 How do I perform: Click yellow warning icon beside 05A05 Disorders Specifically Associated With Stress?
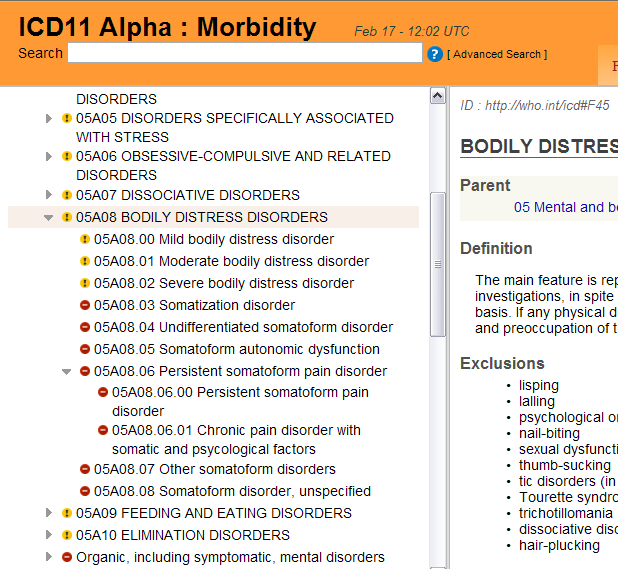(x=67, y=118)
